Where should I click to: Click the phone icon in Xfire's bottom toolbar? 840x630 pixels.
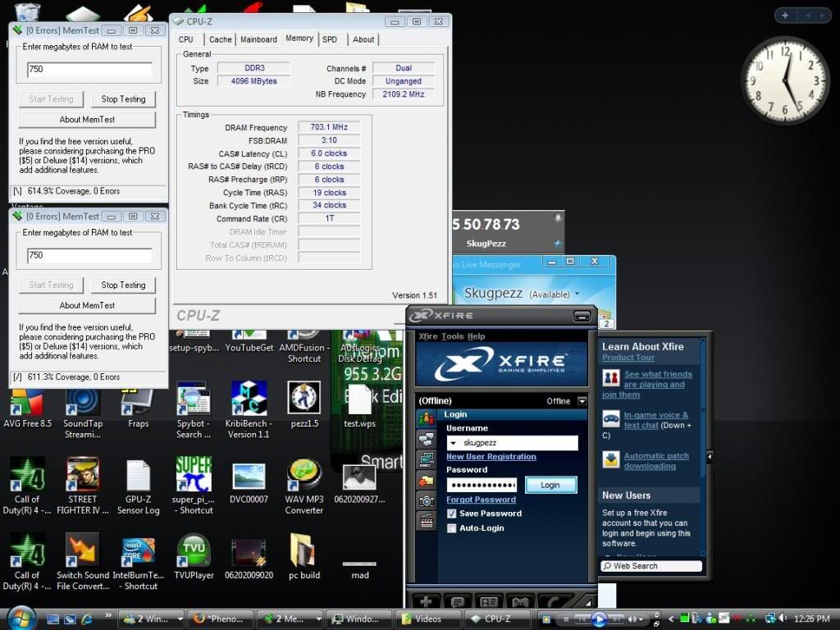click(551, 601)
